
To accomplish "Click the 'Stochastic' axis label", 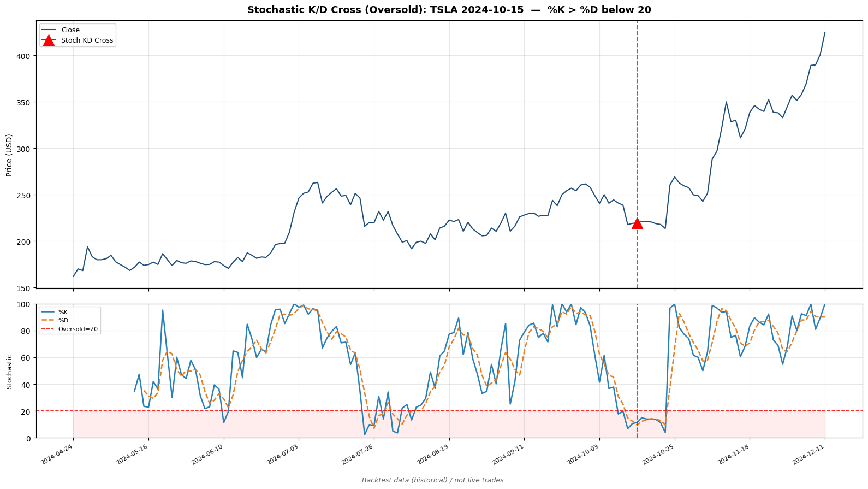I will [x=9, y=372].
